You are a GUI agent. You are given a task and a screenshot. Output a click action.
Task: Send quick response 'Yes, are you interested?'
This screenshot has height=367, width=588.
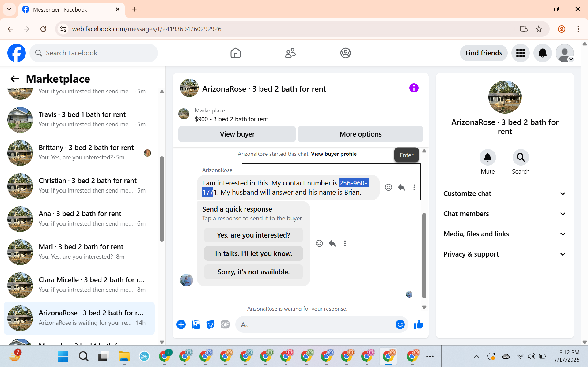pyautogui.click(x=253, y=235)
